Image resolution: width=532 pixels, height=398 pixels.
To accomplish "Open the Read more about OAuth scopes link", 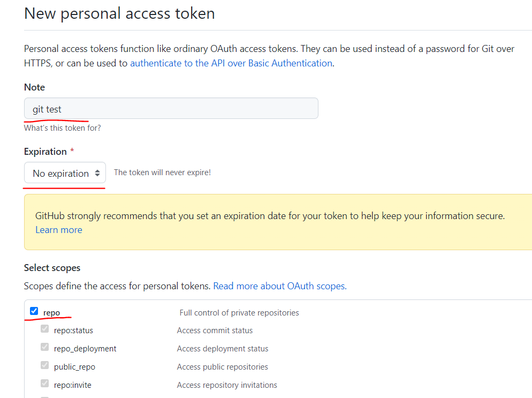I will click(280, 286).
